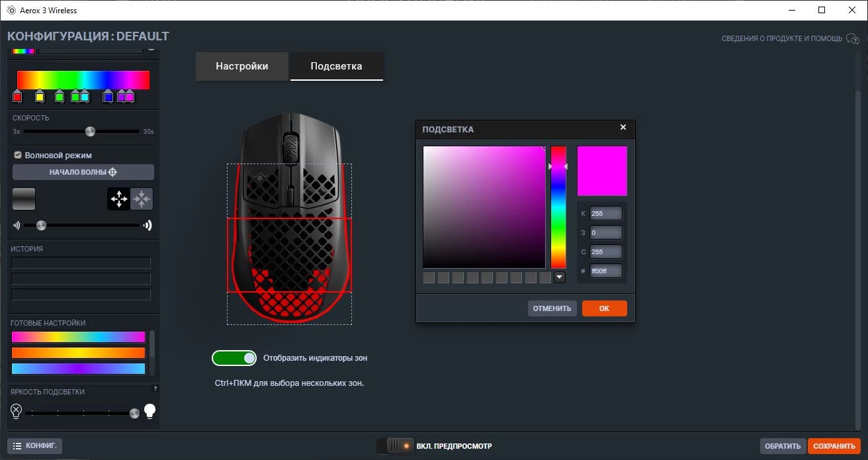Select the red gradient color stop
868x460 pixels.
(17, 97)
